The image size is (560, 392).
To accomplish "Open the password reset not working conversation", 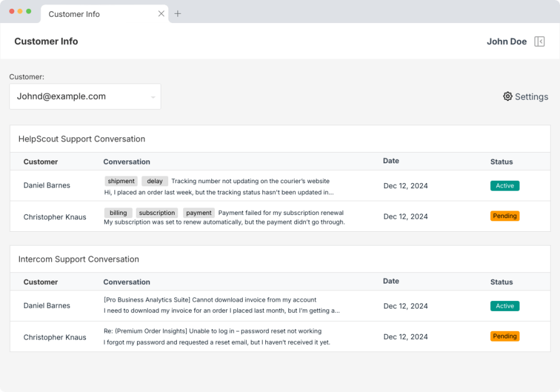I will (x=212, y=331).
